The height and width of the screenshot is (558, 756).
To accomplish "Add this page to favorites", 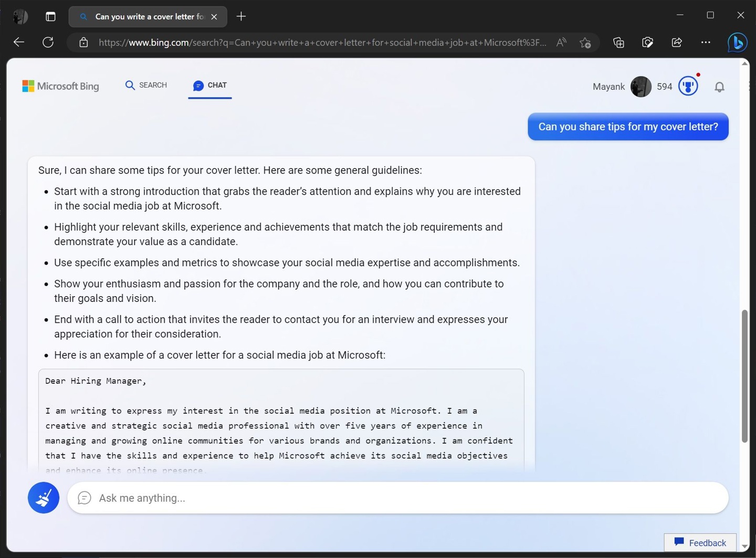I will [x=585, y=43].
